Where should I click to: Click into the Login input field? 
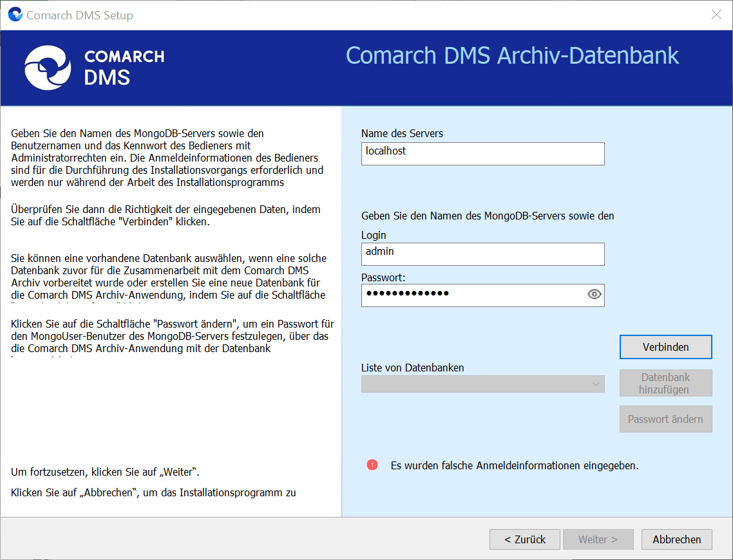[x=483, y=254]
